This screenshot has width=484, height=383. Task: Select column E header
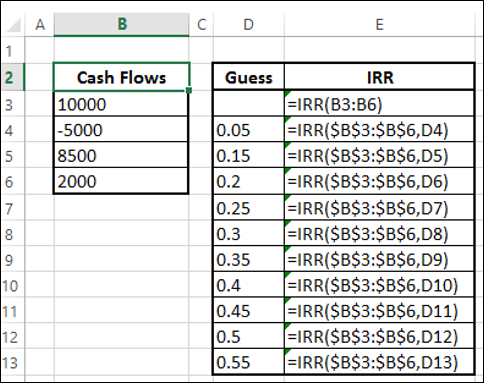(380, 24)
